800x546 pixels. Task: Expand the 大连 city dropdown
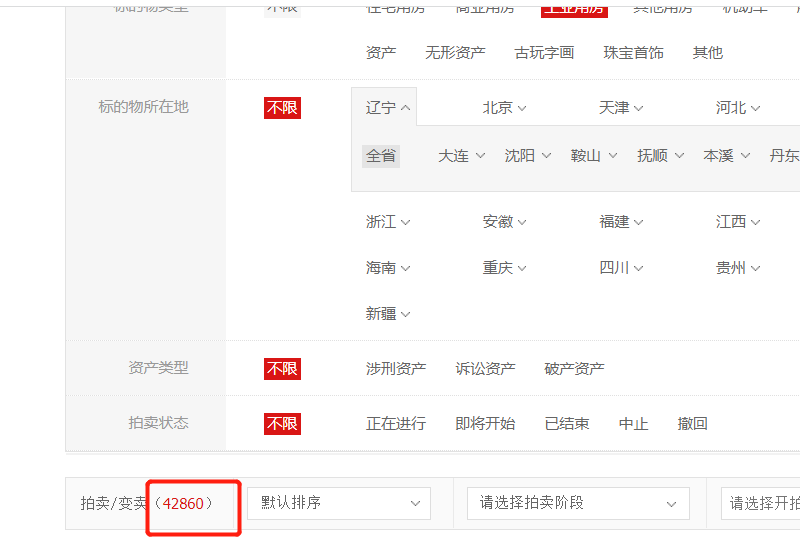461,156
